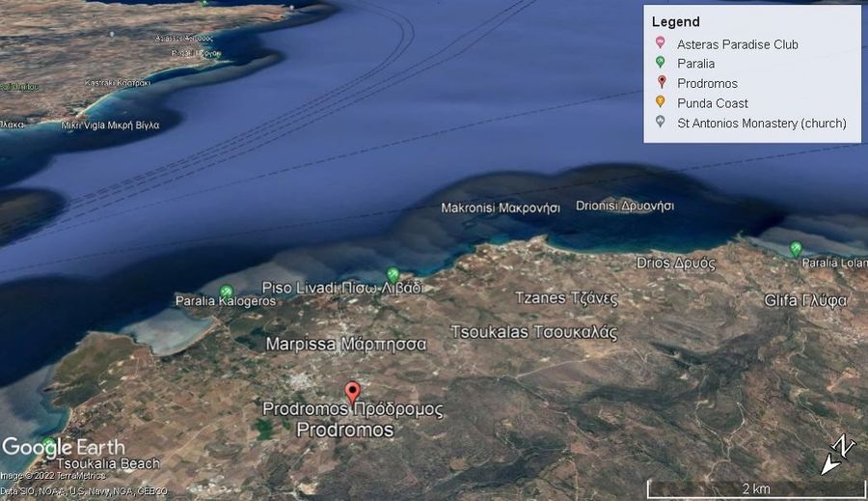
Task: Click the Makronisi island label
Action: tap(500, 208)
